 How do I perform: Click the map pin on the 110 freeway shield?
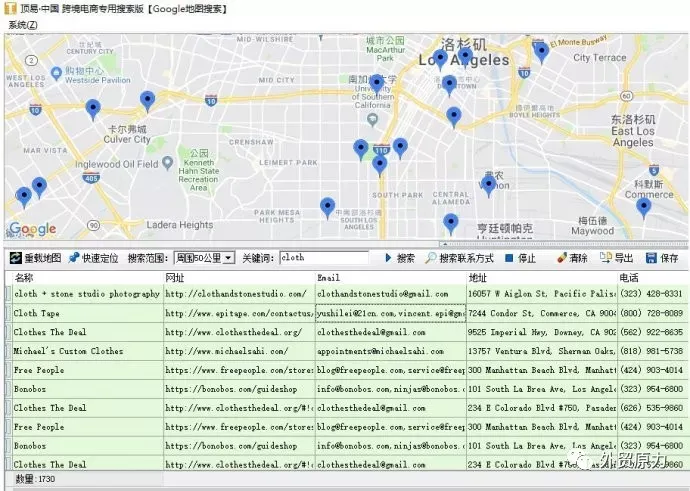379,166
